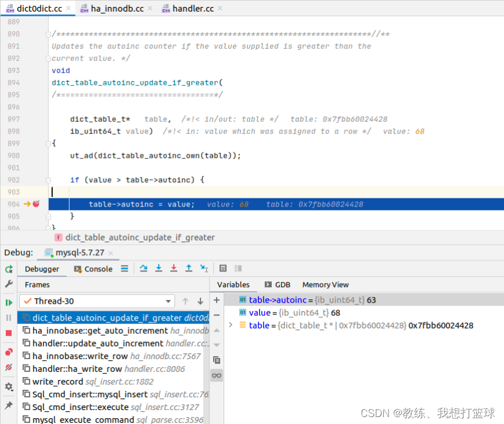Viewport: 504px width, 424px height.
Task: Collapse the comment block at line 890
Action: tap(48, 34)
